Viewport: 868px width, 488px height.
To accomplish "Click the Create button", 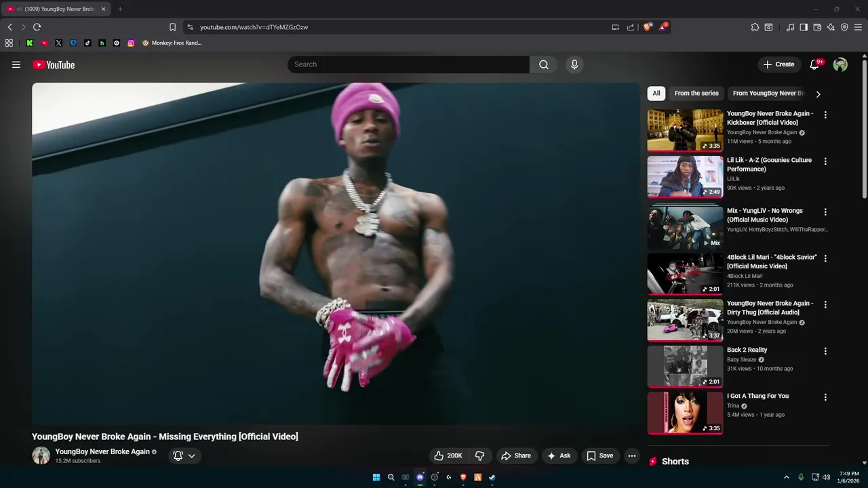I will tap(778, 64).
